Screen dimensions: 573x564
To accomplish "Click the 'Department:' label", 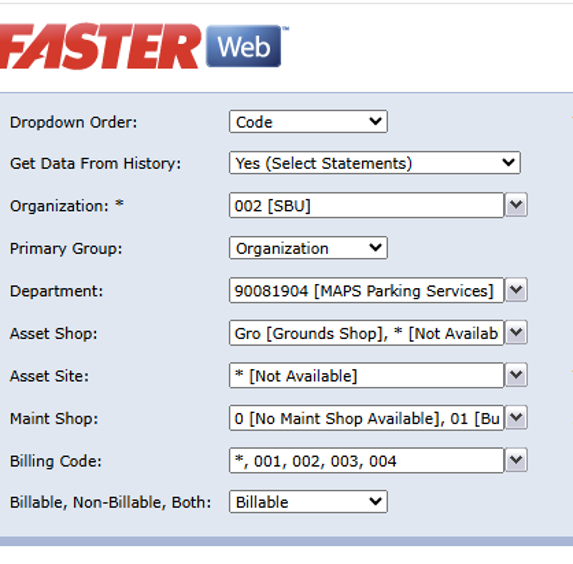I will point(57,291).
